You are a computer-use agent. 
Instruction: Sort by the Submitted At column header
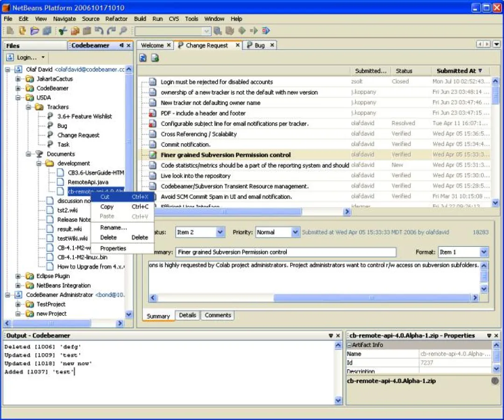tap(455, 70)
